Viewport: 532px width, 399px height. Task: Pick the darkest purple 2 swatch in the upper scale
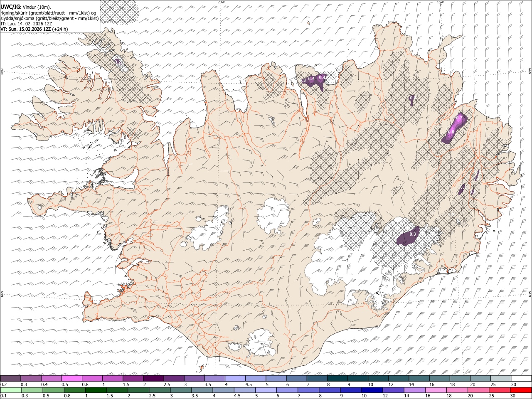(153, 379)
